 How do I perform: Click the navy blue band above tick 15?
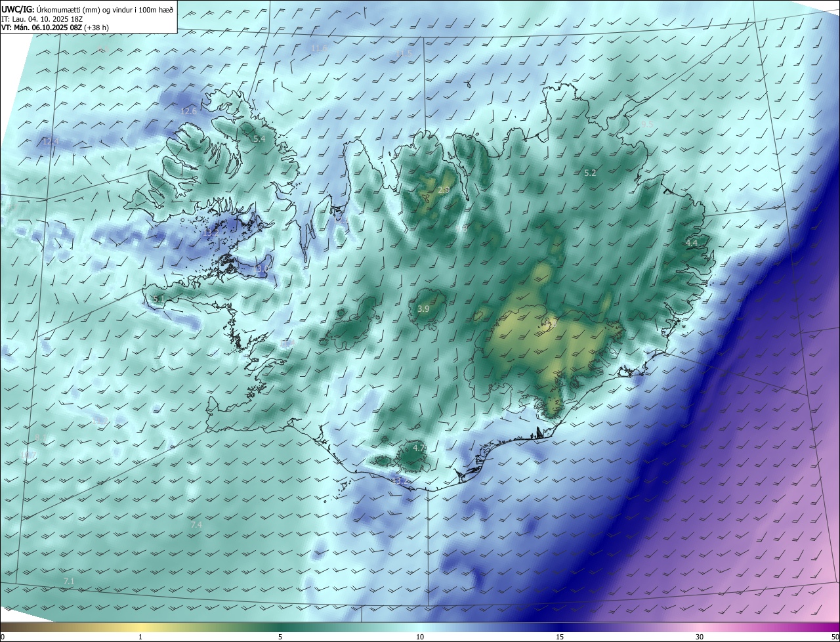560,627
